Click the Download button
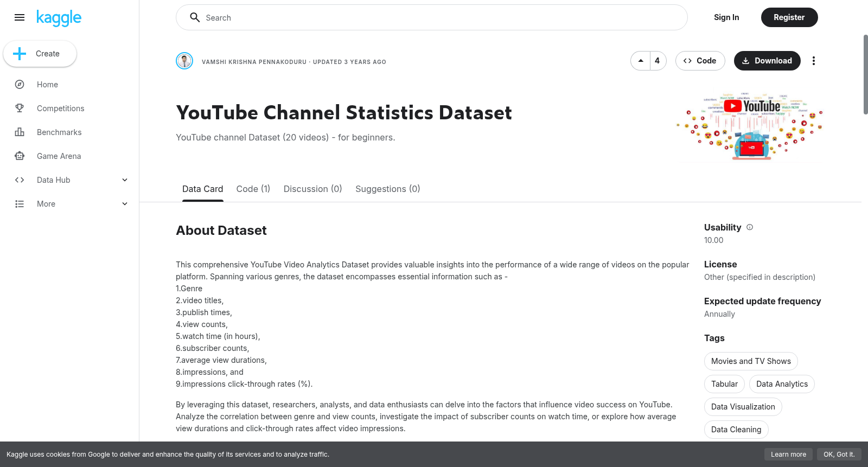Screen dimensions: 868x467 (x=767, y=61)
